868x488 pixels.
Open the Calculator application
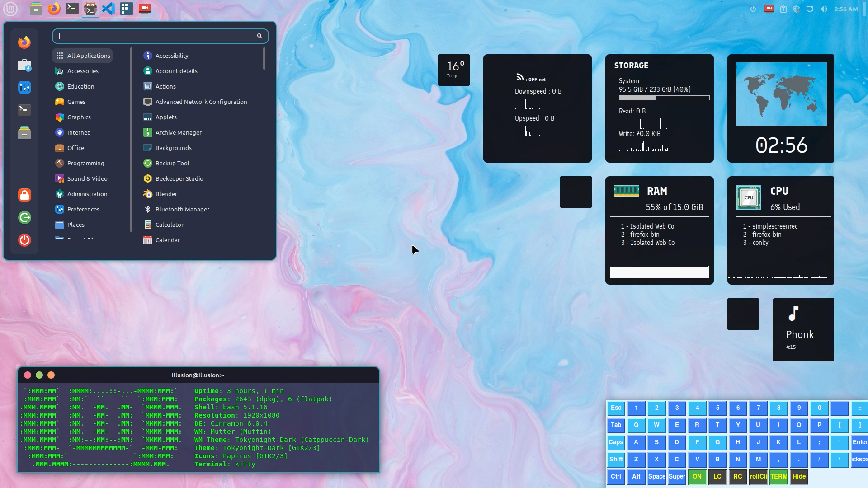tap(200, 225)
